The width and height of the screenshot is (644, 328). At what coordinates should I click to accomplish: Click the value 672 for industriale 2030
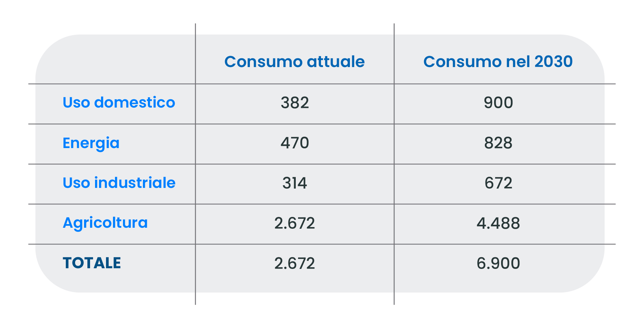click(x=498, y=183)
